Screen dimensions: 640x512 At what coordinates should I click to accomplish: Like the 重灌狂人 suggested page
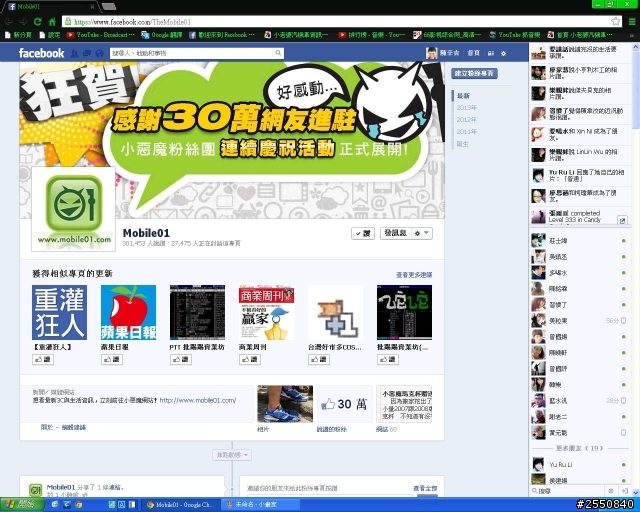[43, 359]
